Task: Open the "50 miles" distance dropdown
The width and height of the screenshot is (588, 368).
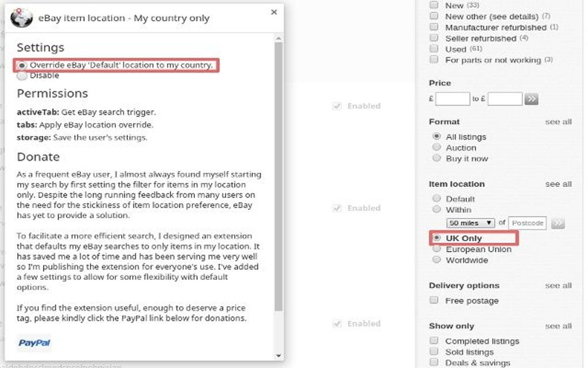Action: [x=470, y=223]
